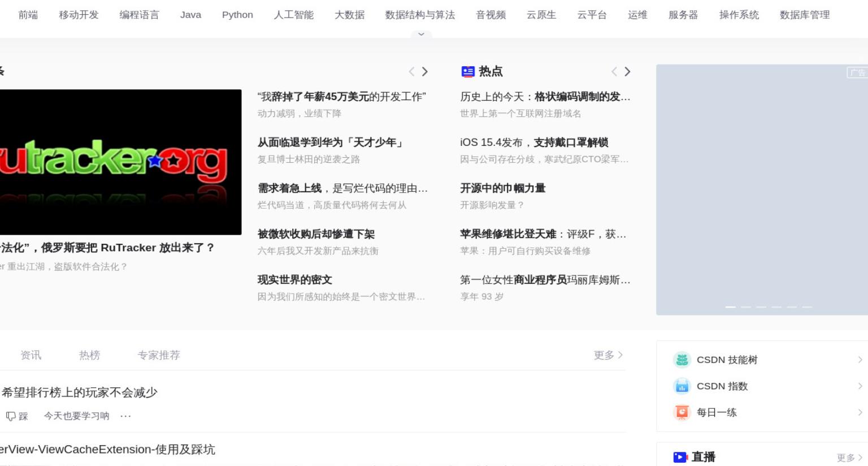Click the 直播 camera icon
This screenshot has width=868, height=466.
680,457
